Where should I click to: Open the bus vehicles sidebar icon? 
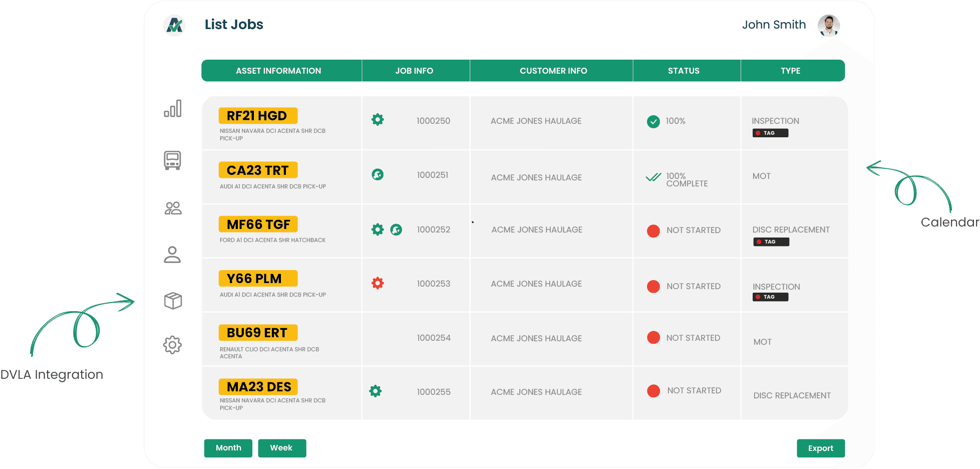pos(172,160)
